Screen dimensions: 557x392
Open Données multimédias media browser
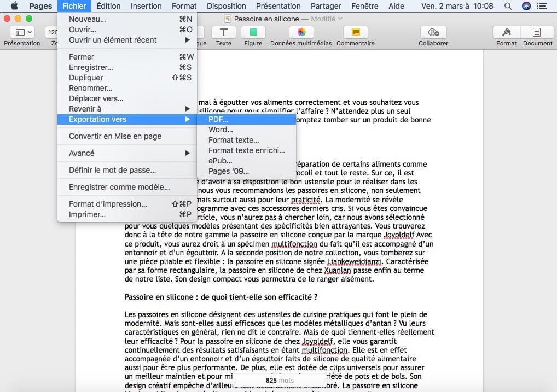[x=301, y=32]
